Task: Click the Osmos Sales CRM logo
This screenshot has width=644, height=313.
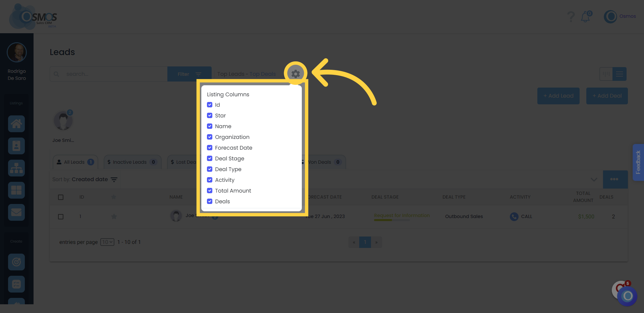Action: 34,17
